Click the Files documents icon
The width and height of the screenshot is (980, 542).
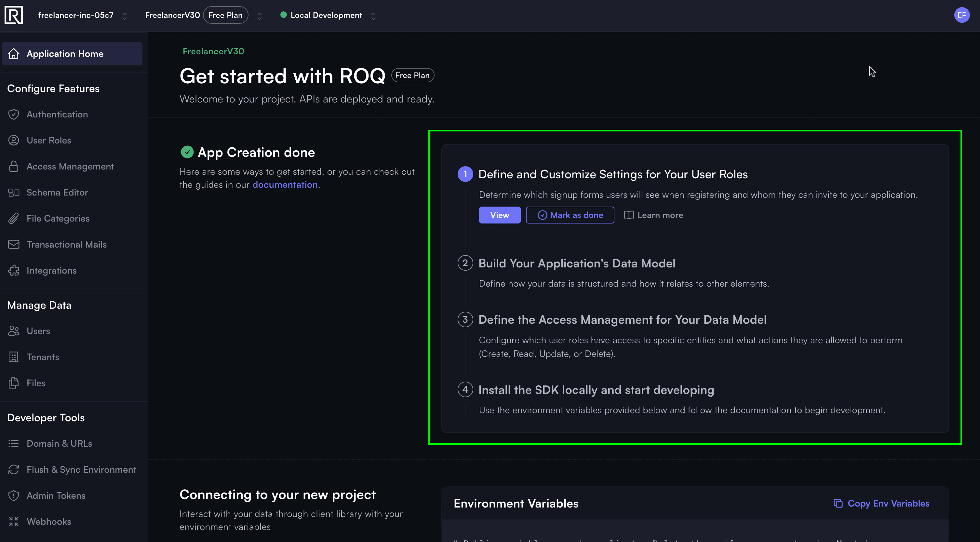coord(14,383)
